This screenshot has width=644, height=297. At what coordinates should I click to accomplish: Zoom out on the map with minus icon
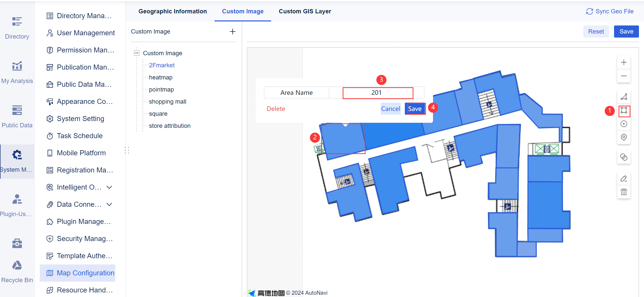624,76
